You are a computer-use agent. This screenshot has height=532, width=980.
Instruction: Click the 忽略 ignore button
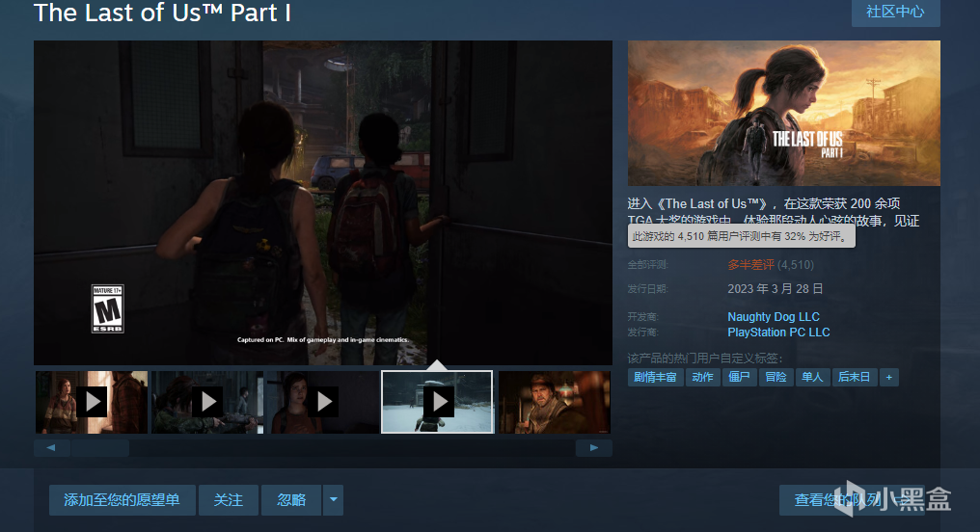coord(291,500)
